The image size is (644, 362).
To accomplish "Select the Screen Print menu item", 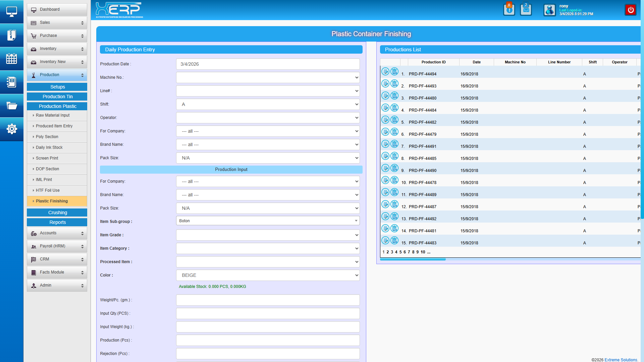I will (x=47, y=158).
